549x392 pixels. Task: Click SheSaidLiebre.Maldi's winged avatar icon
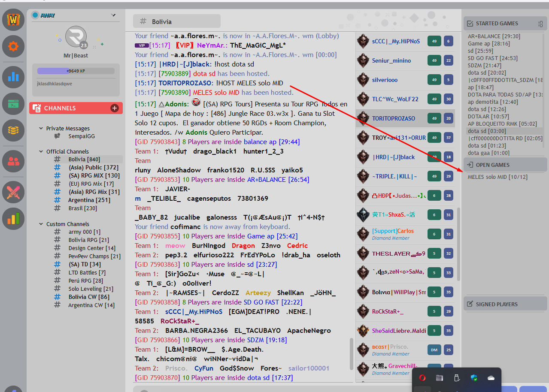(x=363, y=331)
